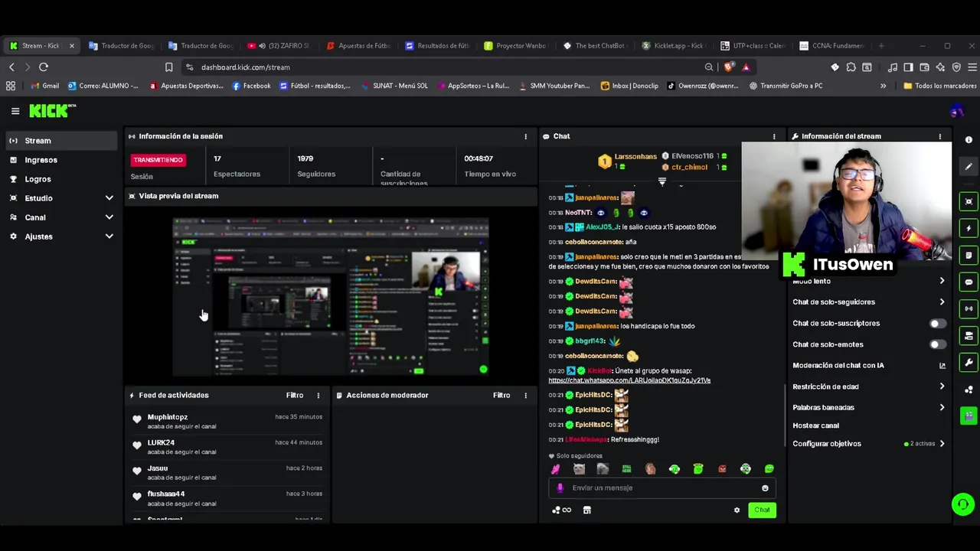Open the green headset support button
Screen dimensions: 980x551
point(962,504)
